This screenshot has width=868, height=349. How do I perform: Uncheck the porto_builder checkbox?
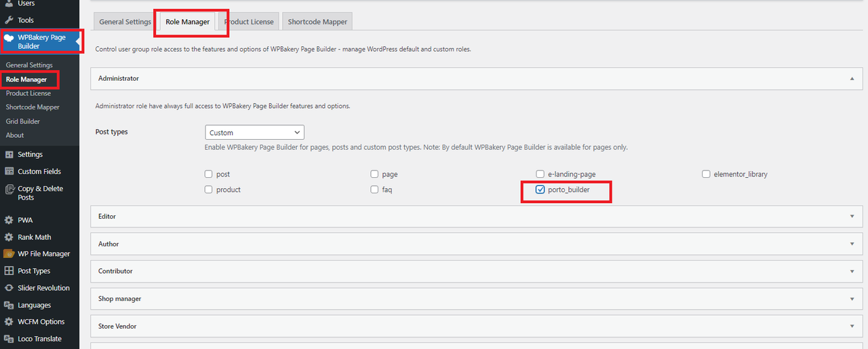point(540,190)
